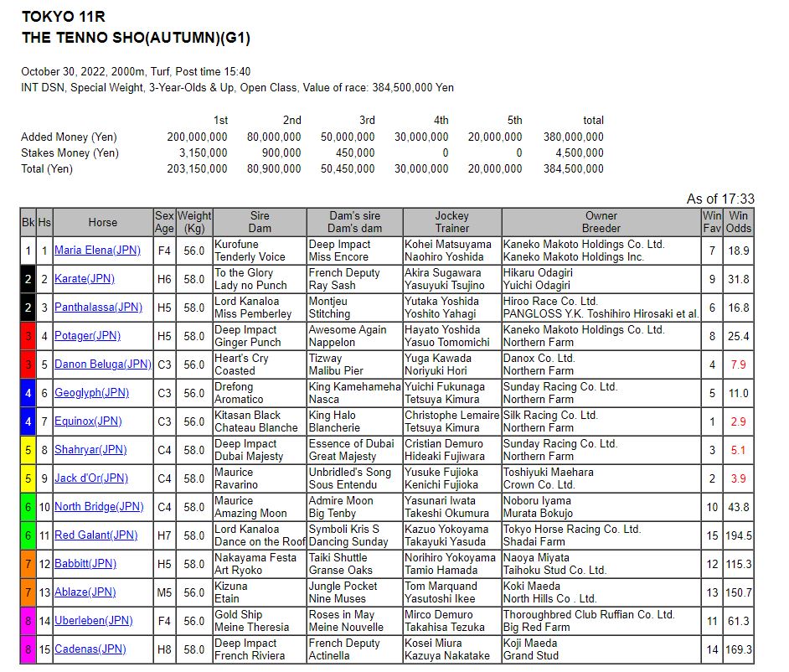
Task: Open the Cadenas(JPN) horse link
Action: coord(90,649)
